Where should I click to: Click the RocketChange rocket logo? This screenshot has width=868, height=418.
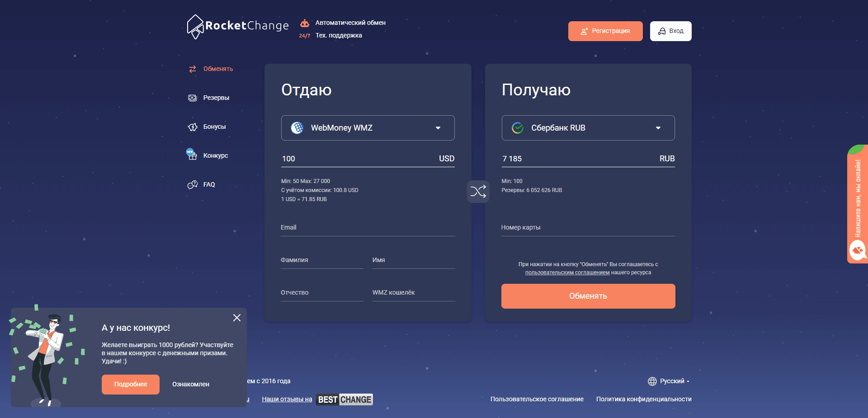coord(195,27)
